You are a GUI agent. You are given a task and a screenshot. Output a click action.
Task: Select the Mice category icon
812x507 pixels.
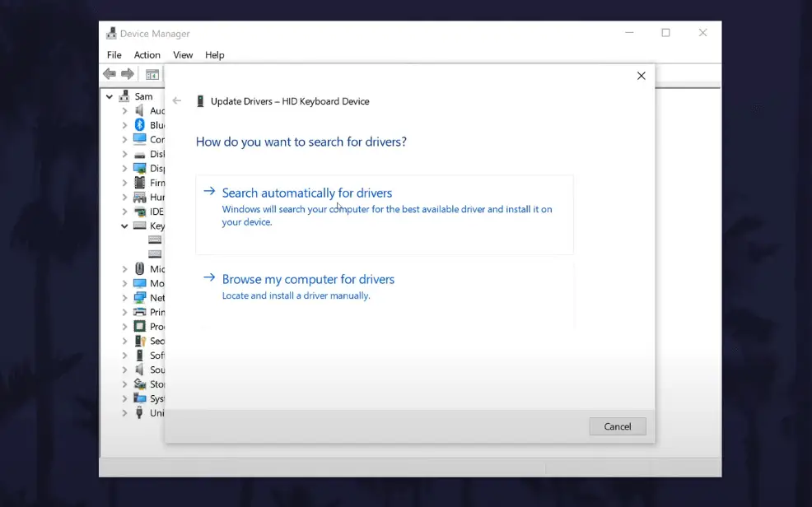(x=139, y=268)
